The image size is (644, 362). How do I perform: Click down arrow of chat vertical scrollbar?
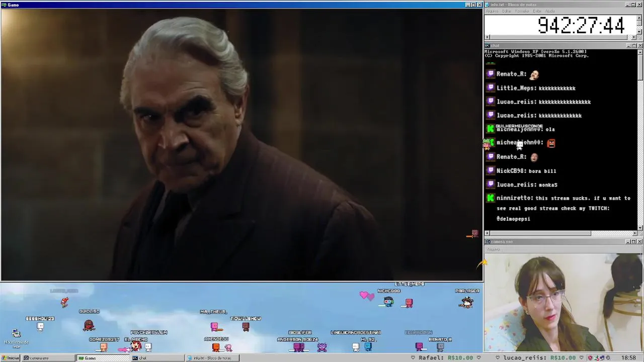click(639, 227)
